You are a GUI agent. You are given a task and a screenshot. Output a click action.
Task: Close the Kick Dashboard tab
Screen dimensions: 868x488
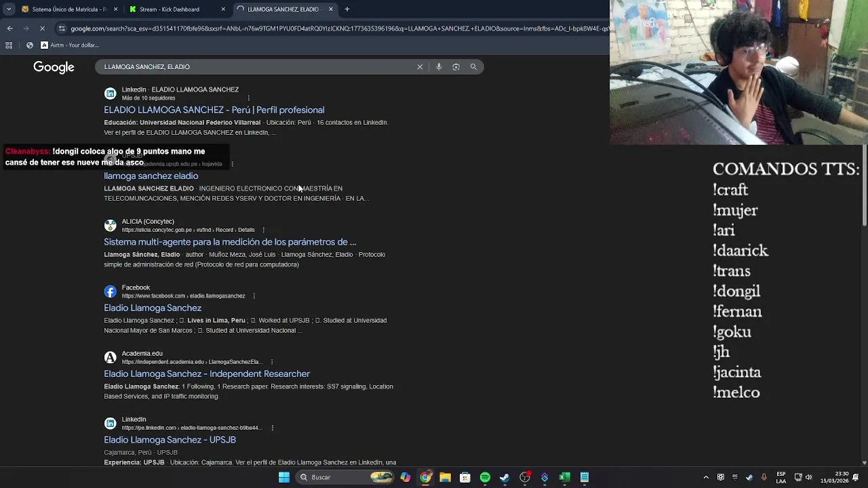223,9
